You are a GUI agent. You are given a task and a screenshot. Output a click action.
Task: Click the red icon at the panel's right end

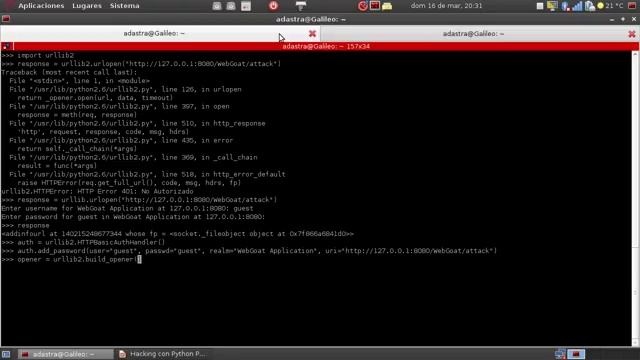point(632,6)
